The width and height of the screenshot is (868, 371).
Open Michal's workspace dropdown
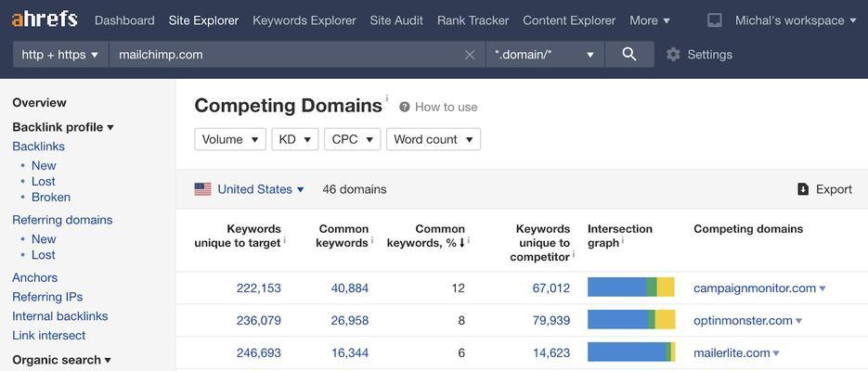coord(796,20)
